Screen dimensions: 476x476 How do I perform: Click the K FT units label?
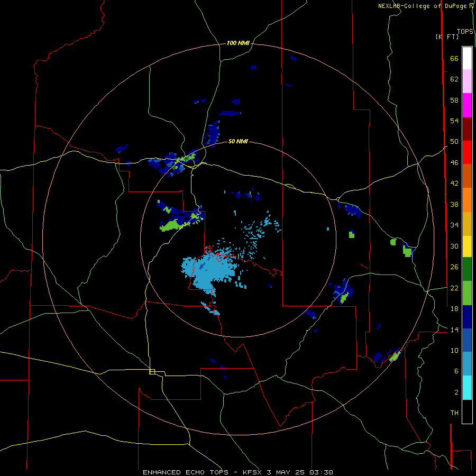tap(447, 36)
